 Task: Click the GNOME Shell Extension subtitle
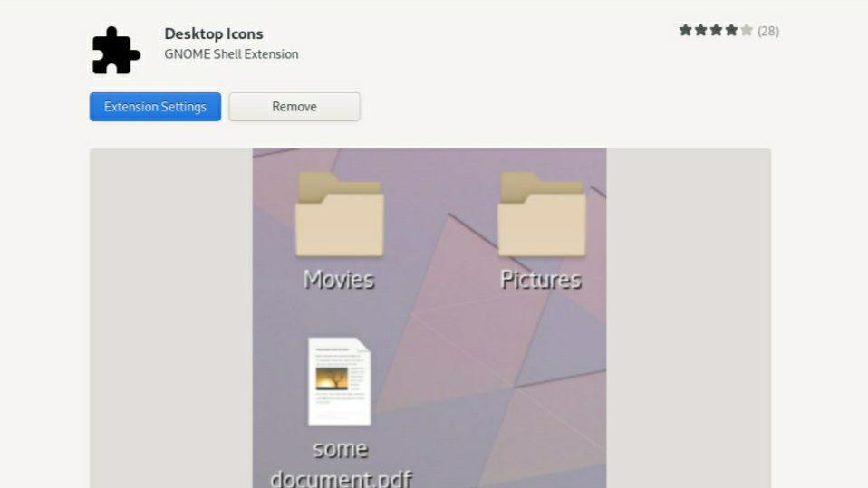(231, 54)
